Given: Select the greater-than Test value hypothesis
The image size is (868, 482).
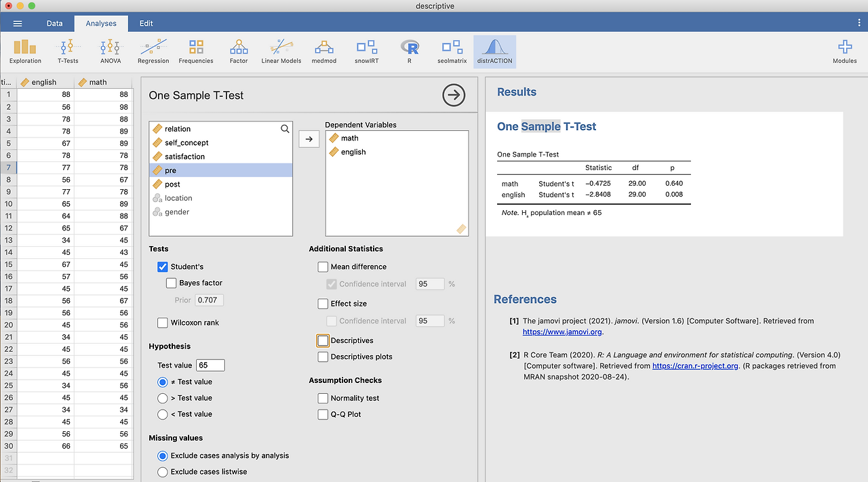Looking at the screenshot, I should coord(162,398).
